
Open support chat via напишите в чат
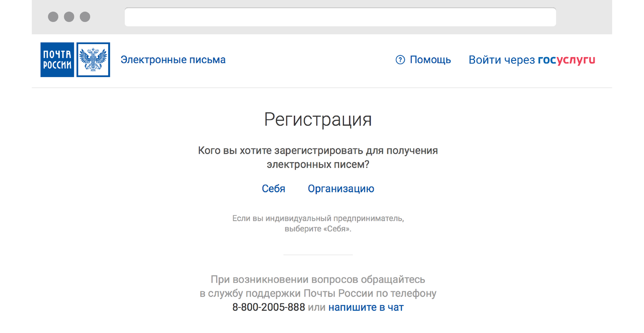coord(366,307)
